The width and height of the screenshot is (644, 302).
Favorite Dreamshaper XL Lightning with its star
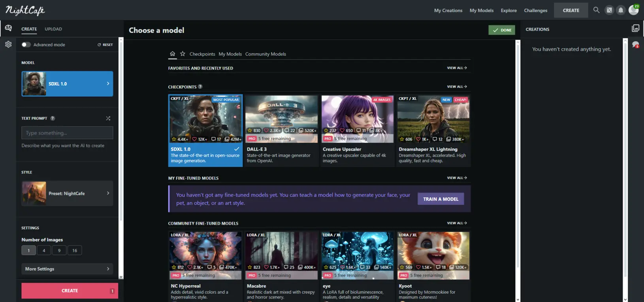pyautogui.click(x=402, y=139)
